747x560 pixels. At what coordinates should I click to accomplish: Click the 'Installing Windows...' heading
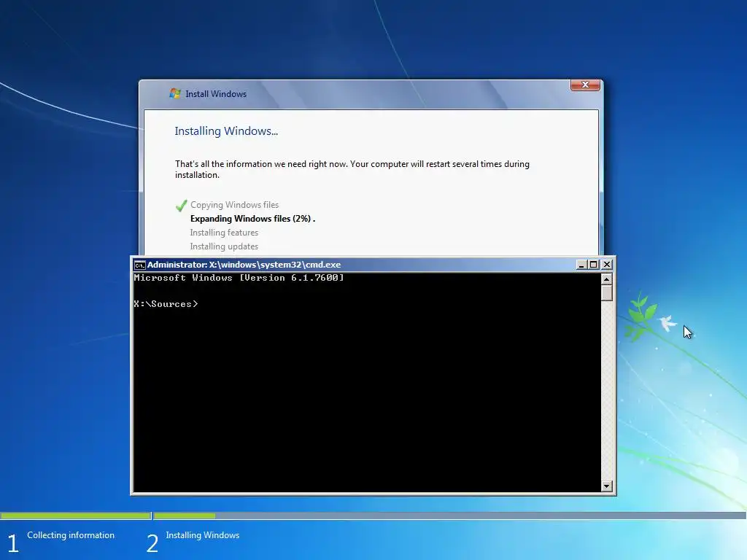(226, 131)
